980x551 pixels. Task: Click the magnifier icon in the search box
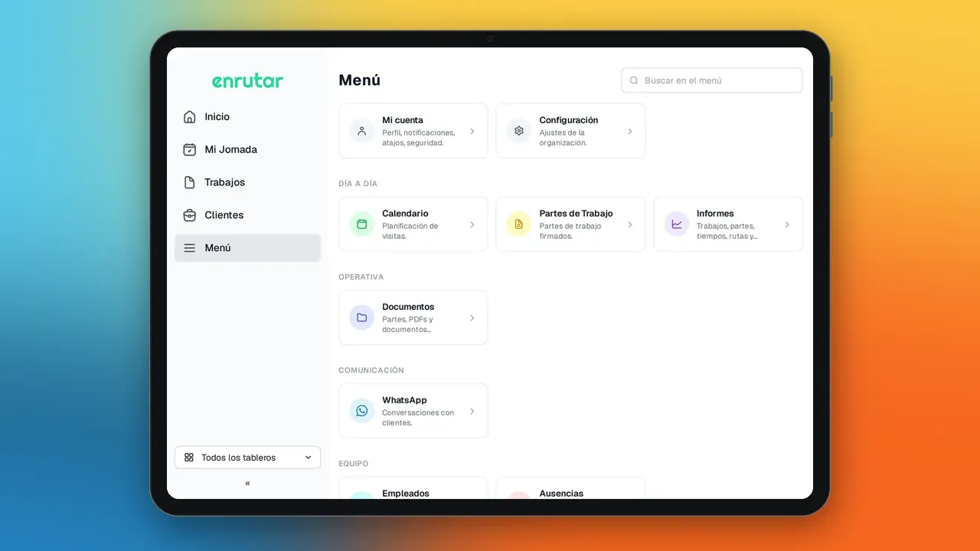click(634, 80)
